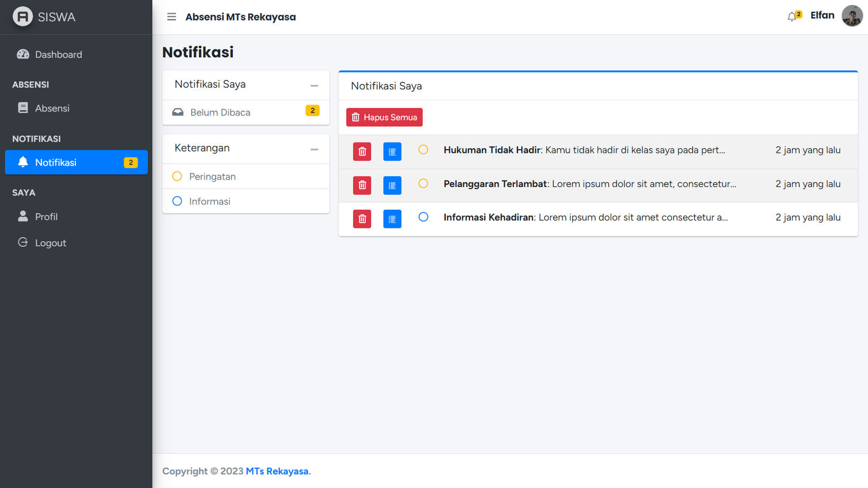Click yellow status circle on Hukuman row
The height and width of the screenshot is (488, 868).
coord(423,150)
